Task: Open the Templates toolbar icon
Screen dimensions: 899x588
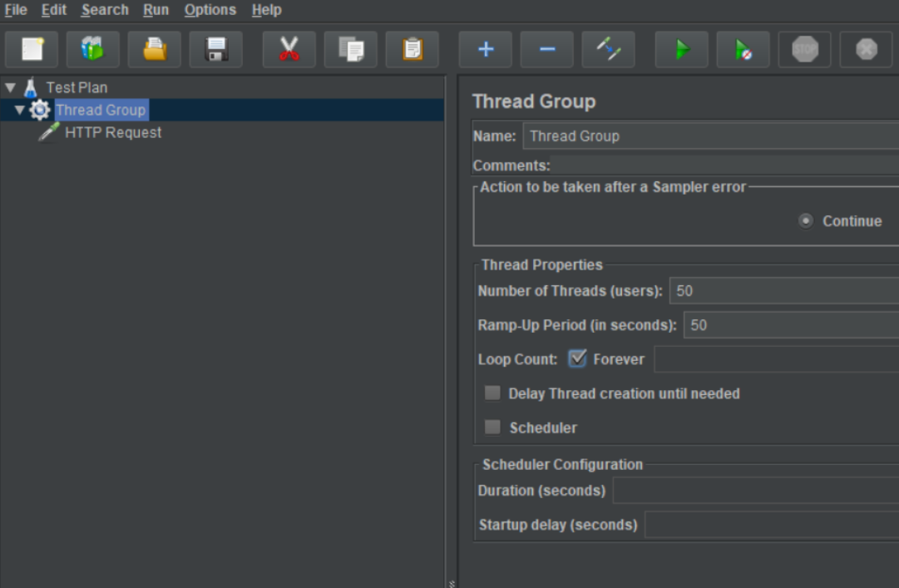Action: click(x=92, y=50)
